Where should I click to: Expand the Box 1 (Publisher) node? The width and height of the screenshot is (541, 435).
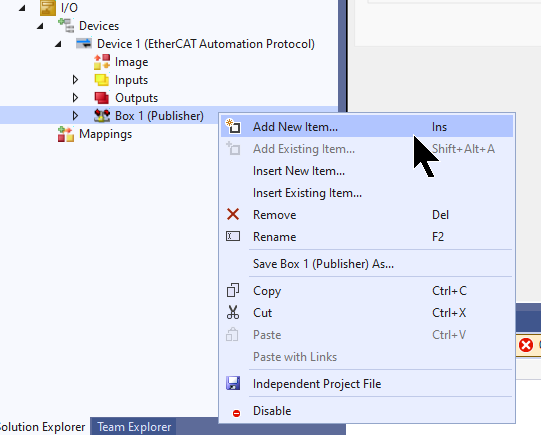pyautogui.click(x=75, y=116)
